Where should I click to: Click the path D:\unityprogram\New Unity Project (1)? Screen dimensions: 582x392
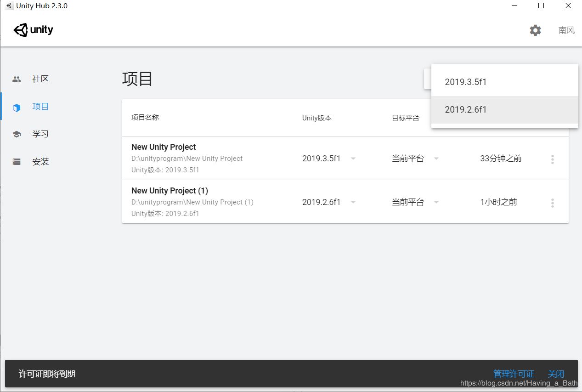pos(192,202)
